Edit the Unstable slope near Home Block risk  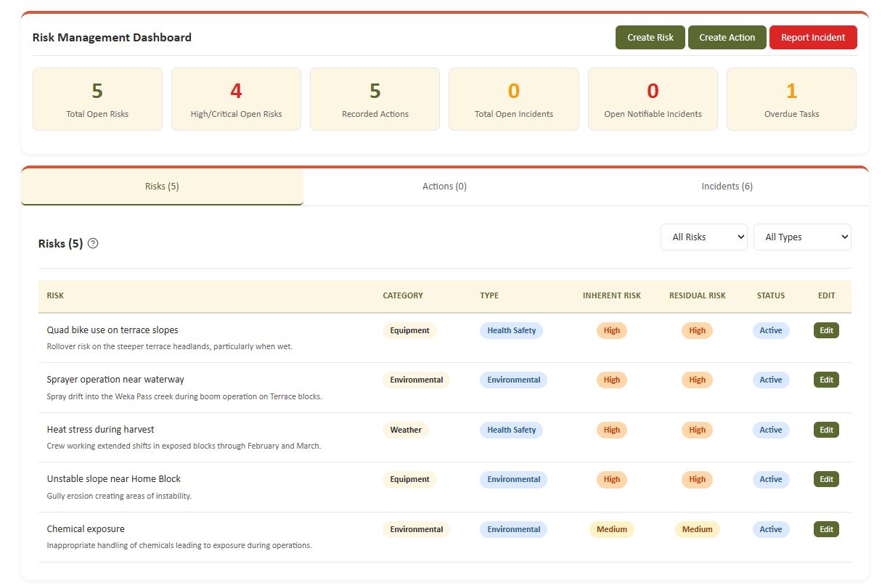(x=826, y=479)
